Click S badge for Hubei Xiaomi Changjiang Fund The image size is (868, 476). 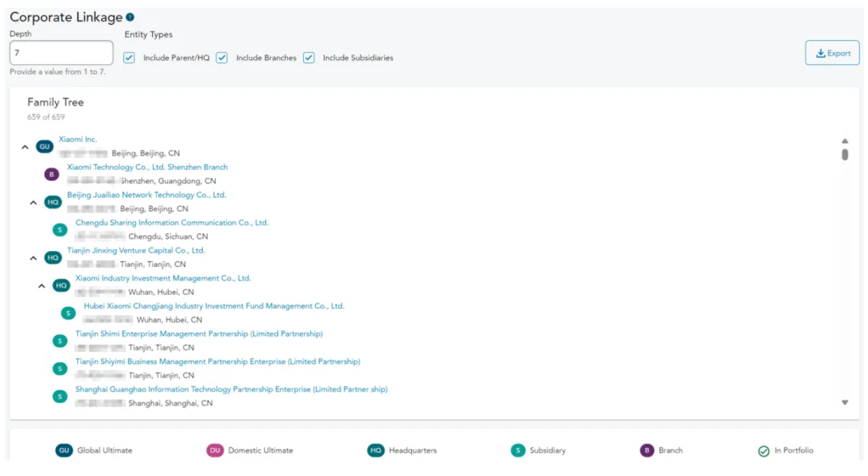coord(68,313)
